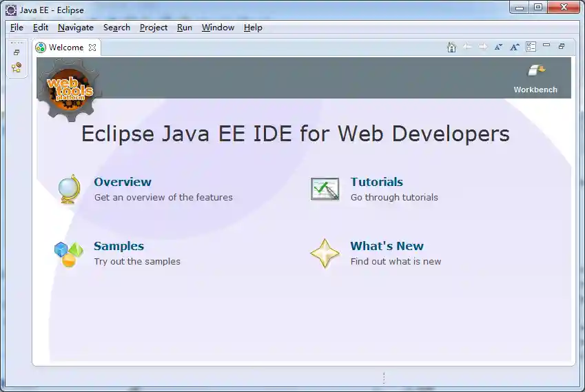Click the What's New star icon
The width and height of the screenshot is (585, 392).
[325, 254]
